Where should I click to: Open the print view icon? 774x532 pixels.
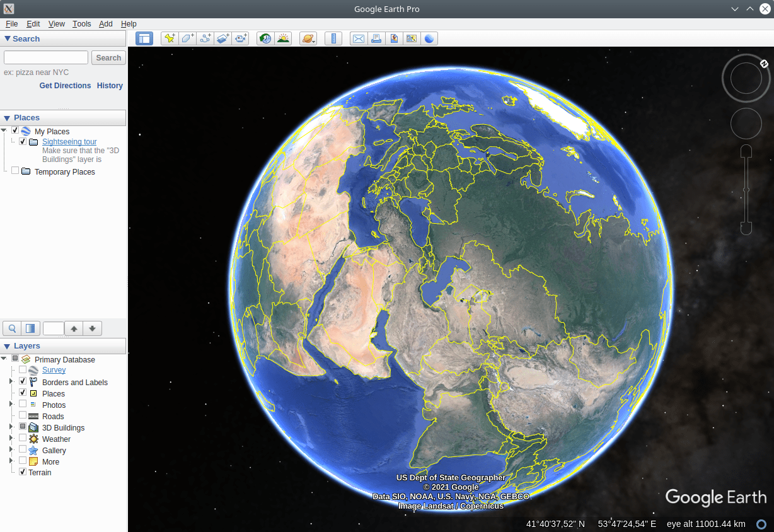coord(376,38)
